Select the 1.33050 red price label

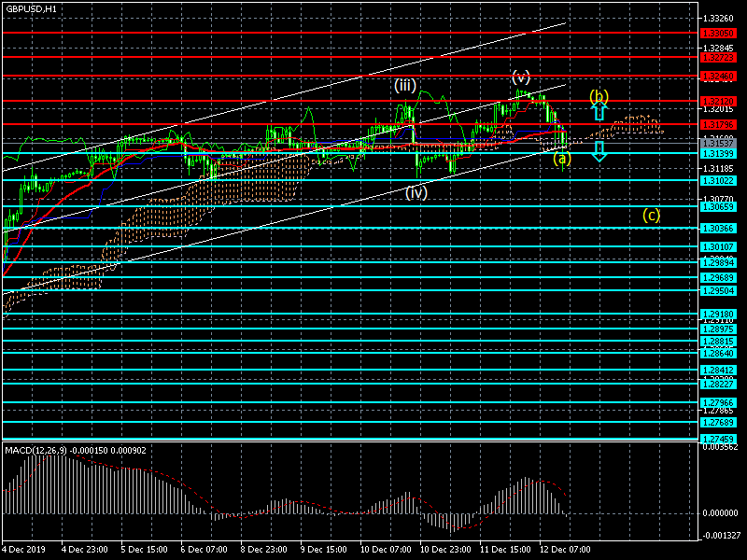click(718, 33)
